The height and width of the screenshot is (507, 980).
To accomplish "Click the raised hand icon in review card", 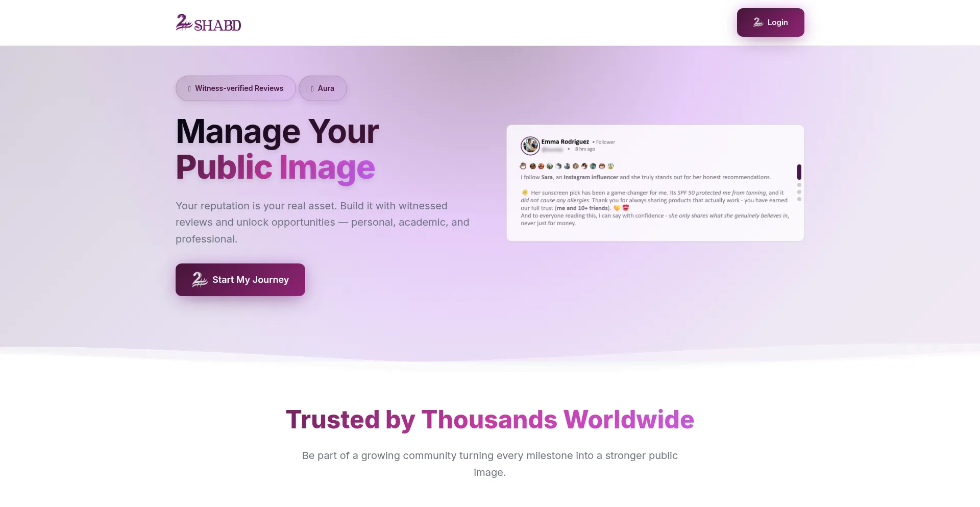I will pos(523,166).
